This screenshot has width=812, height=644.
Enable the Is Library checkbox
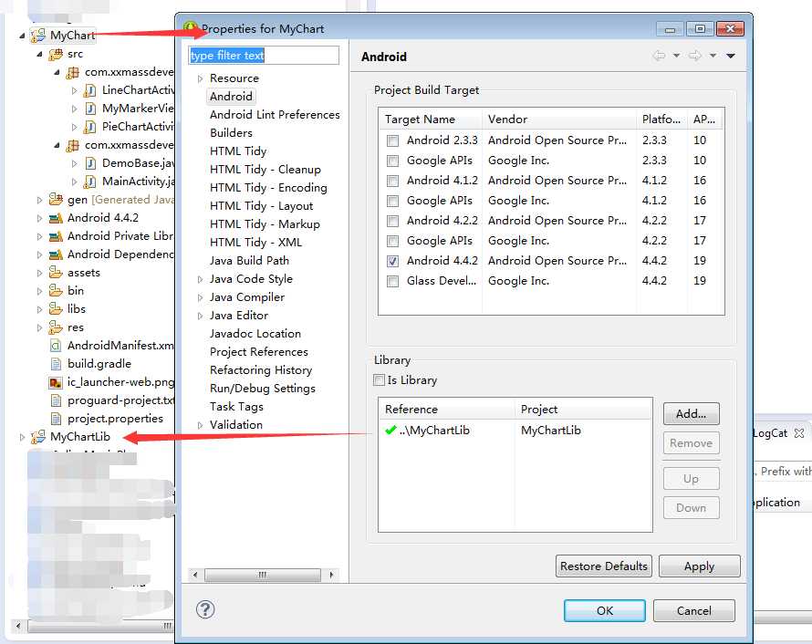(379, 380)
